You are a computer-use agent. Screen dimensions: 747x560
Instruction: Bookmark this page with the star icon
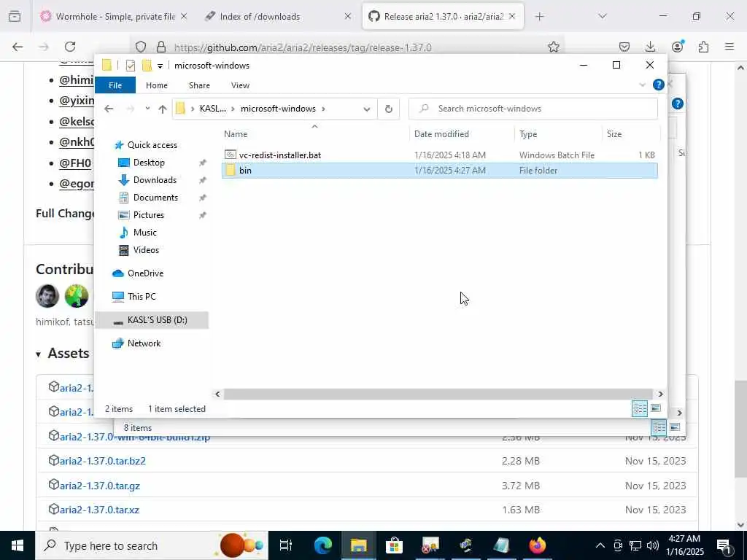tap(553, 47)
